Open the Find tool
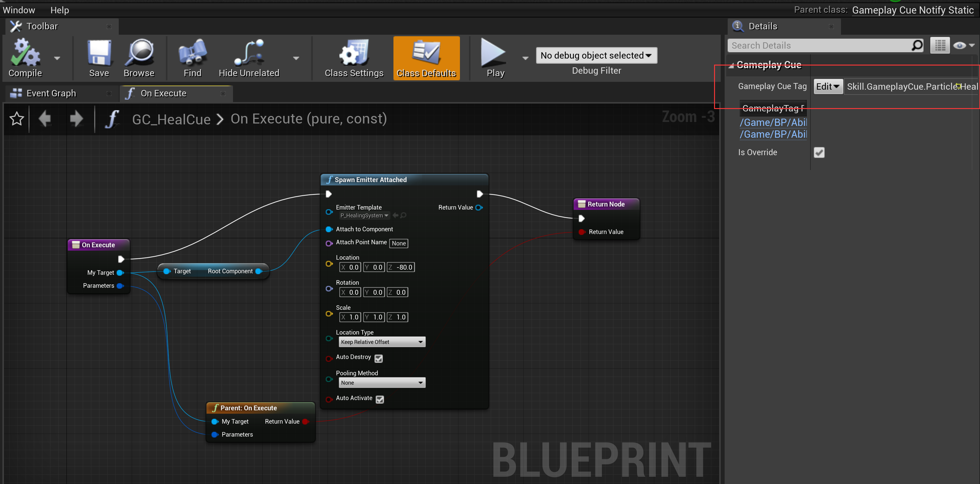The height and width of the screenshot is (484, 980). tap(192, 57)
